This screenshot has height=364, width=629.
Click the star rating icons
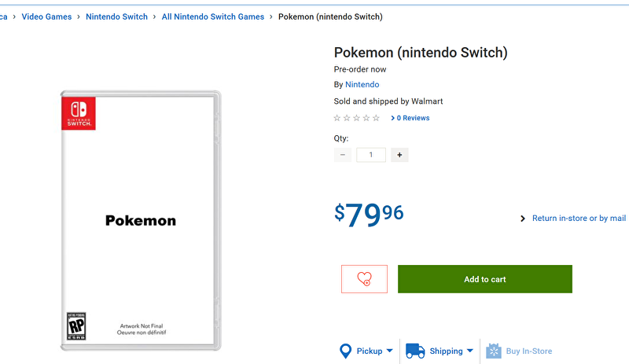357,118
